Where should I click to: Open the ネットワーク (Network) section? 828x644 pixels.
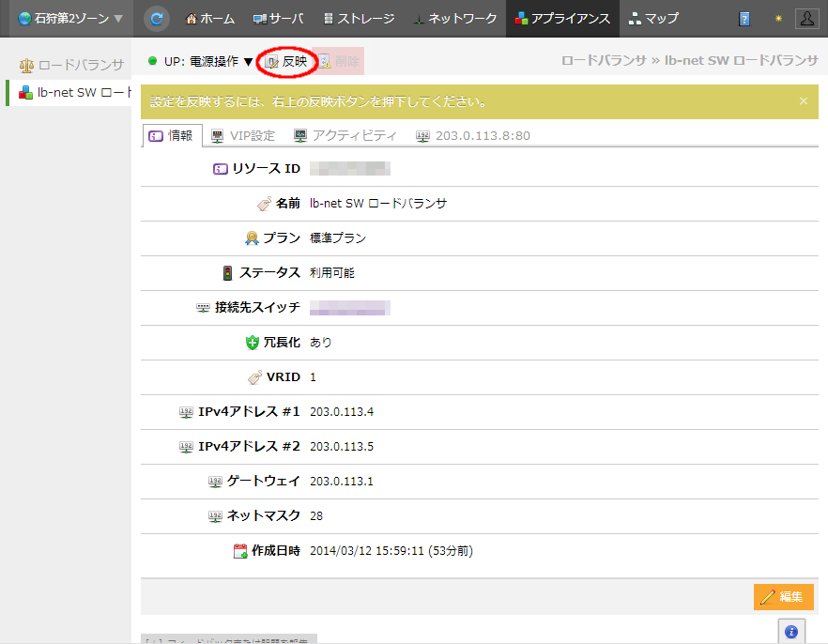coord(456,19)
